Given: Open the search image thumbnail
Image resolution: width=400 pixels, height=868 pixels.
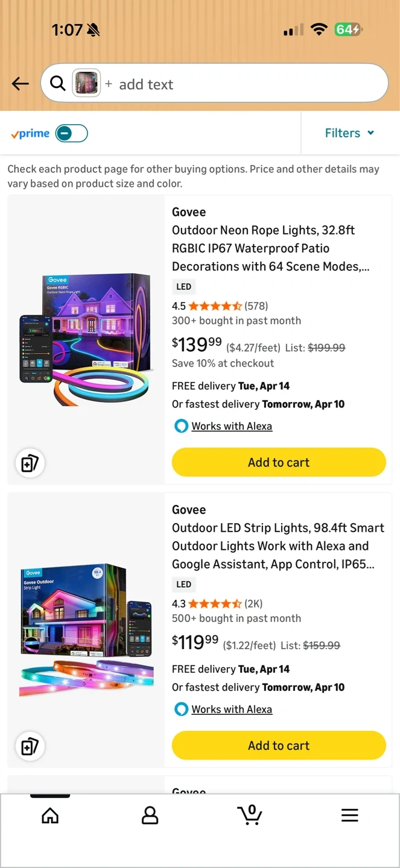Looking at the screenshot, I should click(x=86, y=83).
